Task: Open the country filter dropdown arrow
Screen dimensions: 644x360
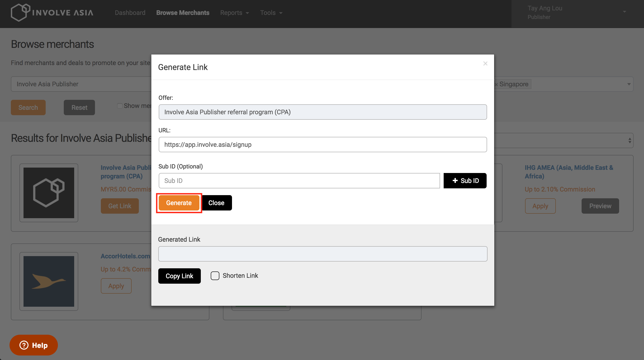Action: pyautogui.click(x=629, y=84)
